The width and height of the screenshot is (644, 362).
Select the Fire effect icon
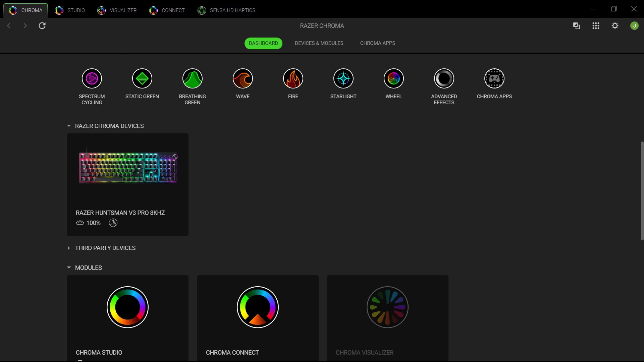pyautogui.click(x=293, y=78)
